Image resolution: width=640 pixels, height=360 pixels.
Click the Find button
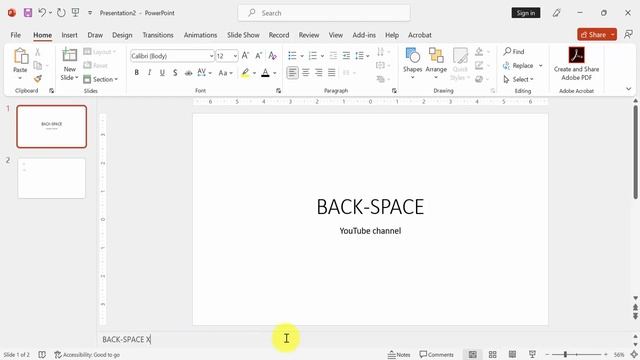coord(514,51)
